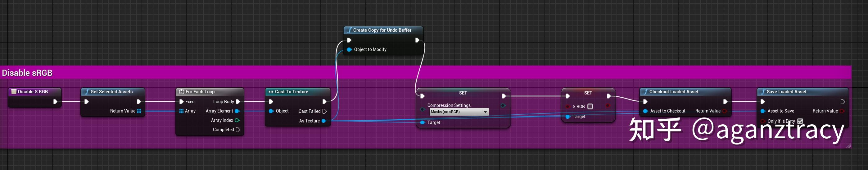
Task: Click the Get Selected Assets exec output pin
Action: (x=138, y=102)
